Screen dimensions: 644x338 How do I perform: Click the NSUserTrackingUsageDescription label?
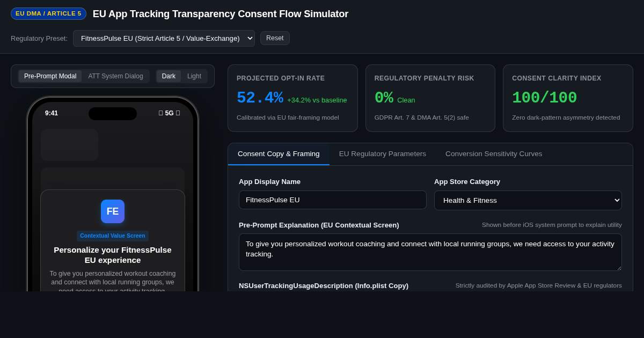[324, 285]
